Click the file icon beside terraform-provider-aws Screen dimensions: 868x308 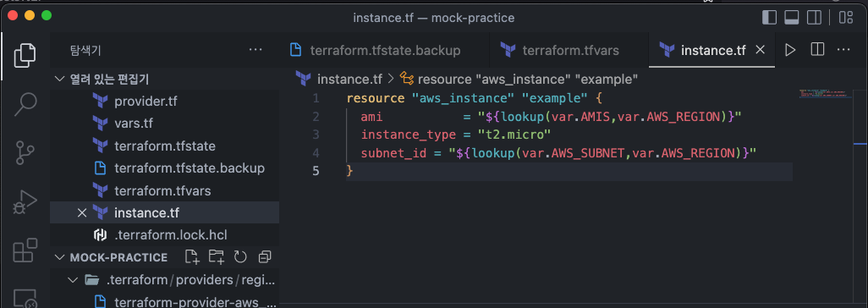(x=100, y=302)
